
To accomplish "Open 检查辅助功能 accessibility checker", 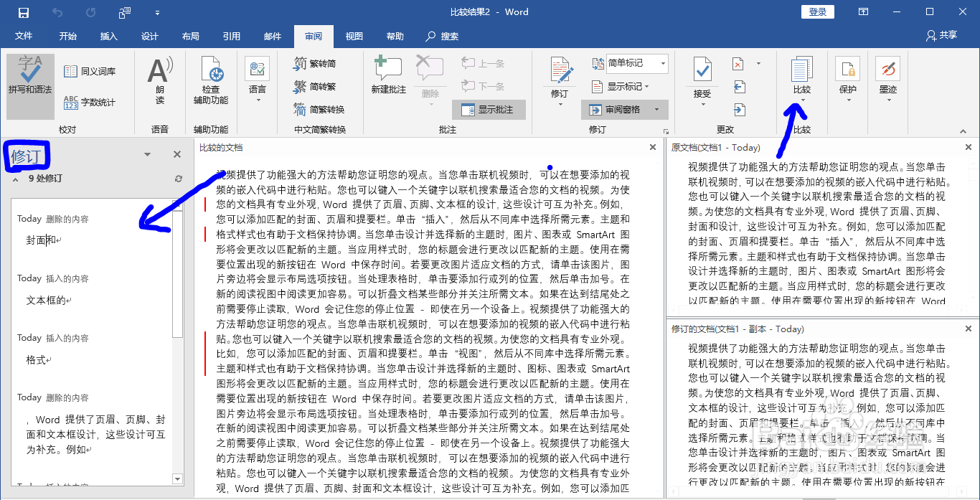I will point(211,82).
